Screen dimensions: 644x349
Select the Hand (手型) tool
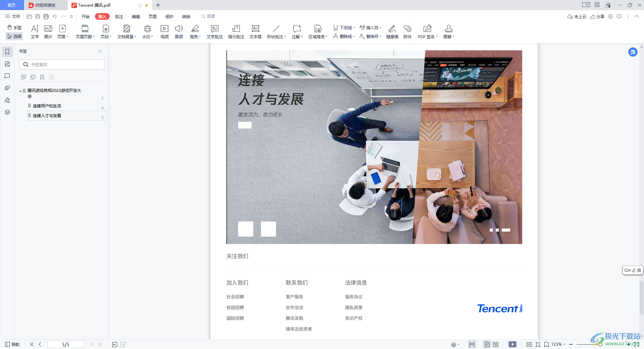click(x=14, y=28)
